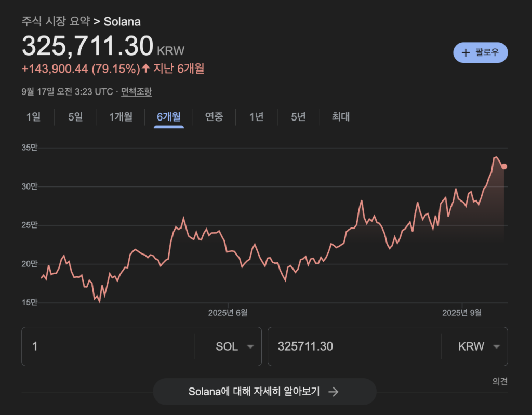Open the SOL currency dropdown arrow
The height and width of the screenshot is (415, 532).
click(250, 346)
